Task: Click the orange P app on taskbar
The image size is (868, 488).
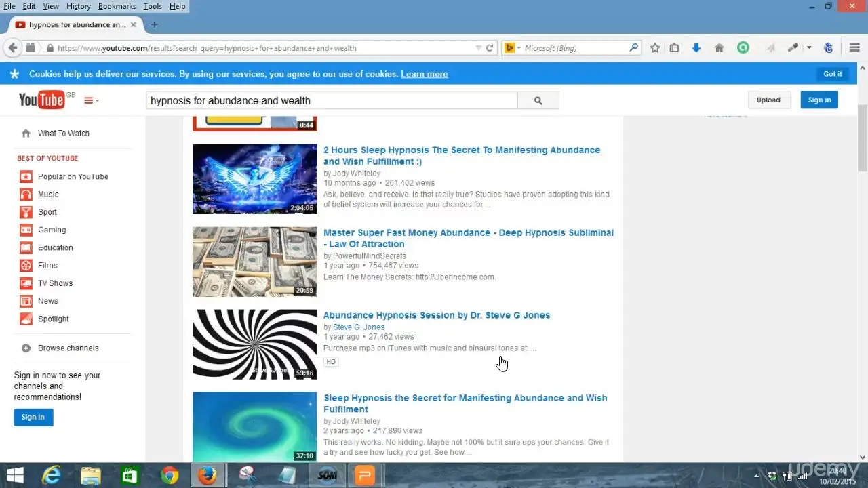Action: click(x=365, y=476)
